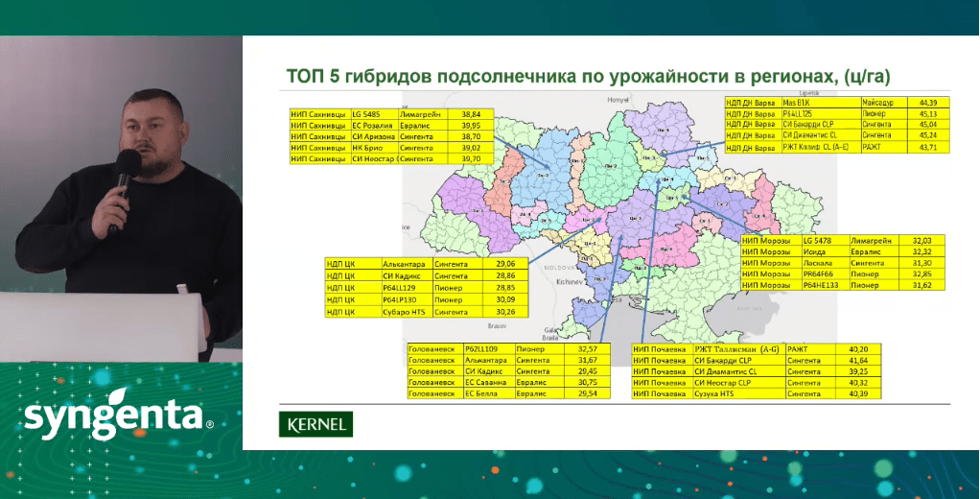This screenshot has height=499, width=980.
Task: Click the "Brasov" label on the map
Action: pos(498,325)
